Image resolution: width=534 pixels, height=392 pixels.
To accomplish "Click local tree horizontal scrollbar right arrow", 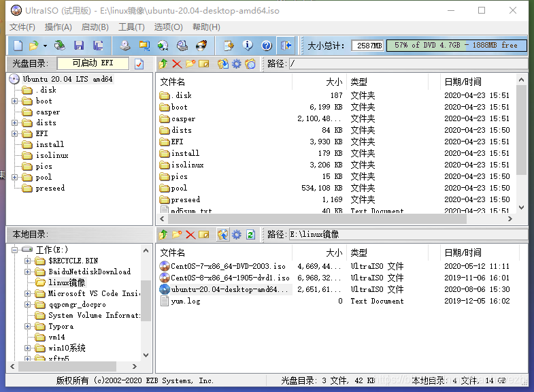I will 135,366.
